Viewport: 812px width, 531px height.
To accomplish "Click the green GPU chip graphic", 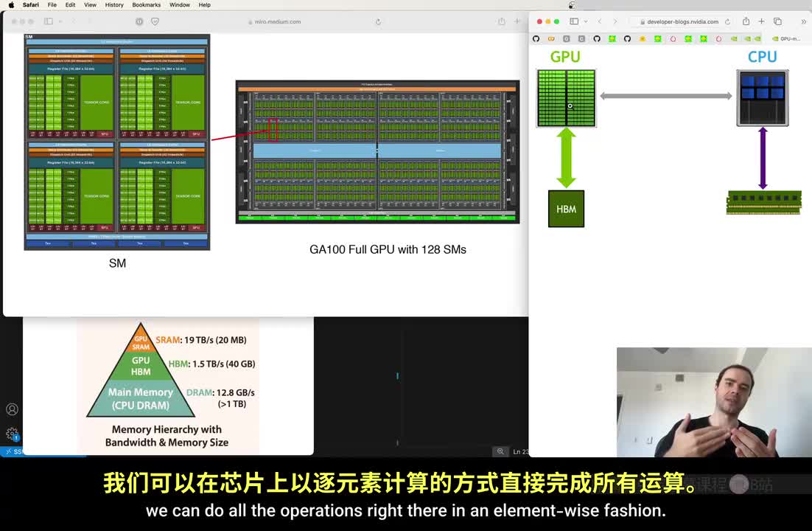I will [x=566, y=98].
